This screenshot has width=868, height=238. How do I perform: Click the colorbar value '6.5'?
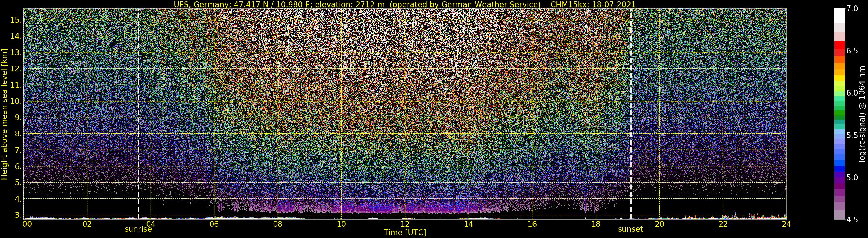(x=852, y=51)
